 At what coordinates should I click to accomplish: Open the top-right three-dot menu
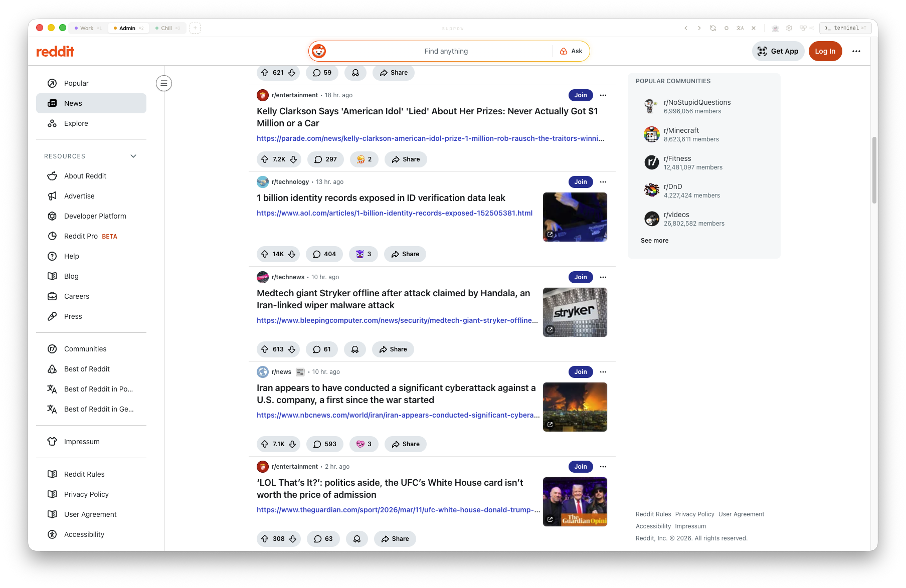(x=856, y=51)
